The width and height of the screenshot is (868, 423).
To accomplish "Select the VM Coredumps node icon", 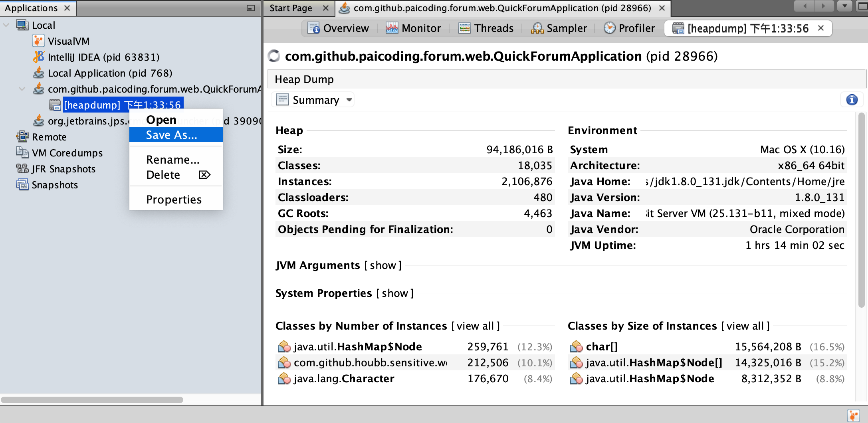I will pos(22,153).
